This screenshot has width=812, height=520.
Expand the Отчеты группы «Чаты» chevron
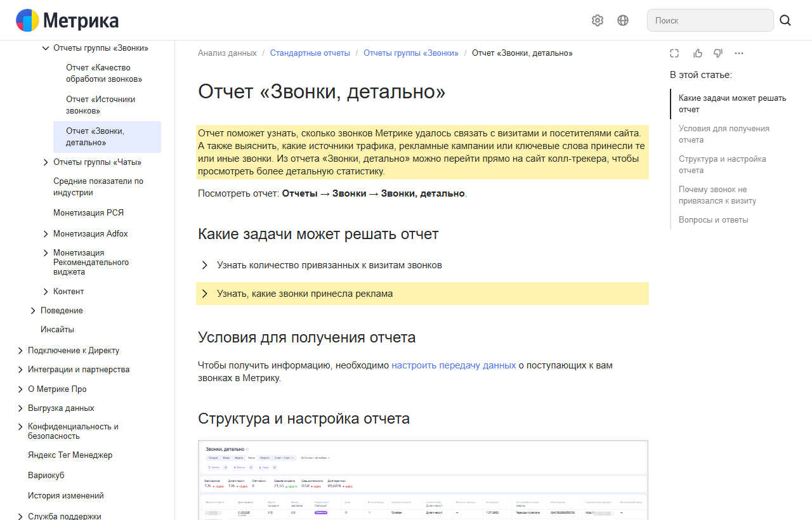[46, 162]
